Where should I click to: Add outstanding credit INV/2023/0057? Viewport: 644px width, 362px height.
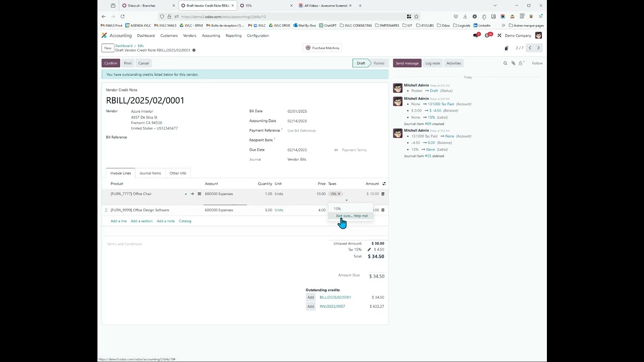(310, 306)
